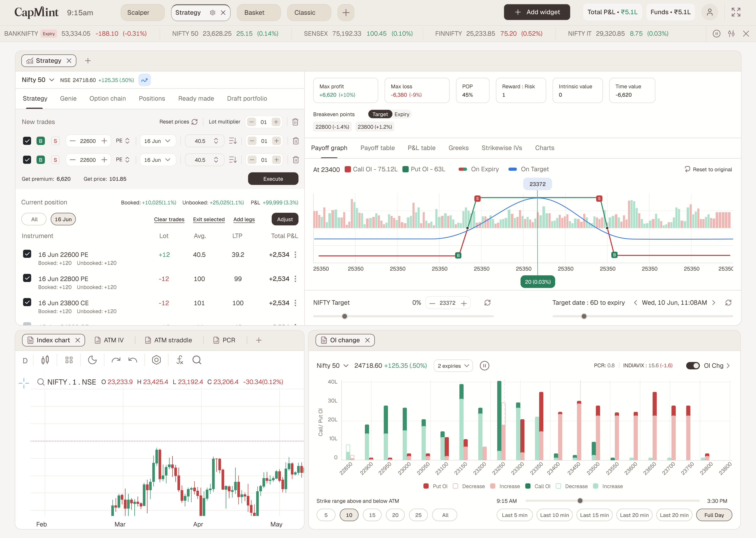Adjust the Target date slider handle
Screen dimensions: 756x538
pos(584,316)
